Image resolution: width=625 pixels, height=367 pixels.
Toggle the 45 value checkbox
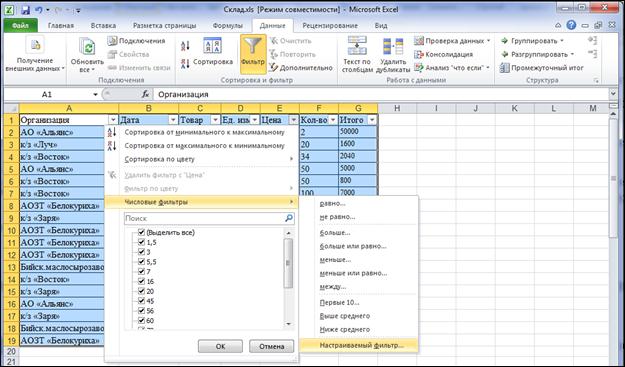pyautogui.click(x=141, y=301)
